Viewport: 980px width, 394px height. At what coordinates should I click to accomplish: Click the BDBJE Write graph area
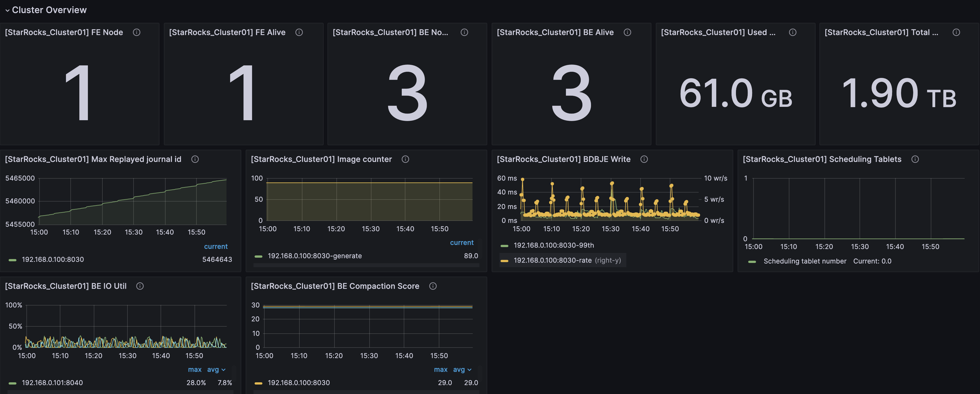click(610, 199)
